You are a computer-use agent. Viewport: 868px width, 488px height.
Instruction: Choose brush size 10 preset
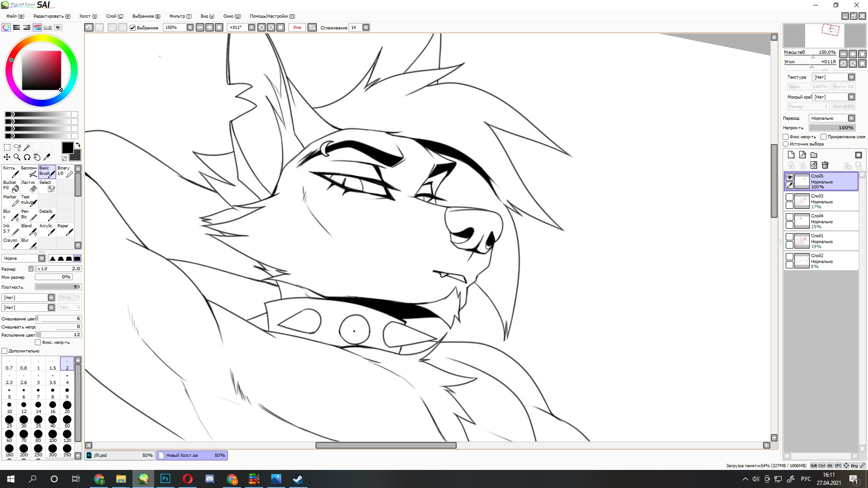point(9,407)
